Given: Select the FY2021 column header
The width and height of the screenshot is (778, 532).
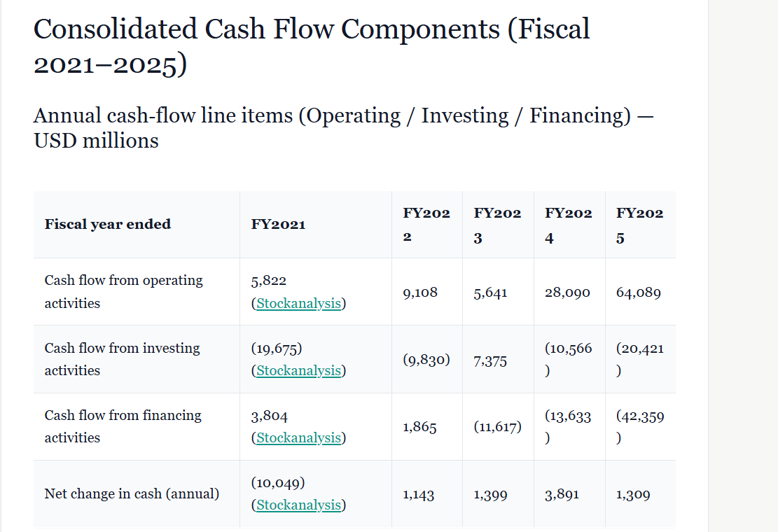Looking at the screenshot, I should (x=278, y=224).
